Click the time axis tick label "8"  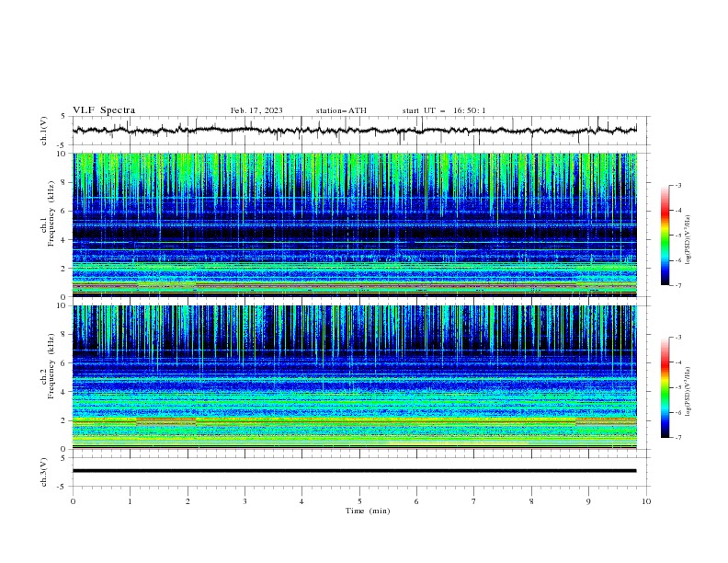click(531, 501)
